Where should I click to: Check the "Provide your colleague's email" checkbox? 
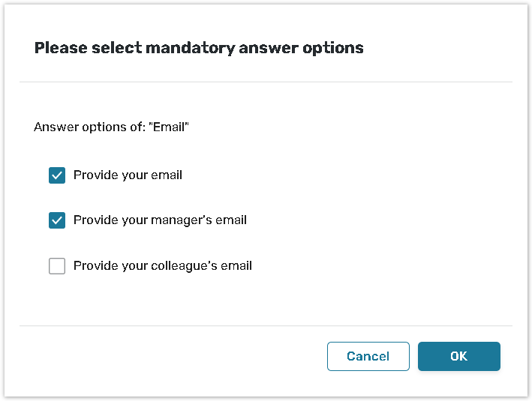pyautogui.click(x=57, y=265)
